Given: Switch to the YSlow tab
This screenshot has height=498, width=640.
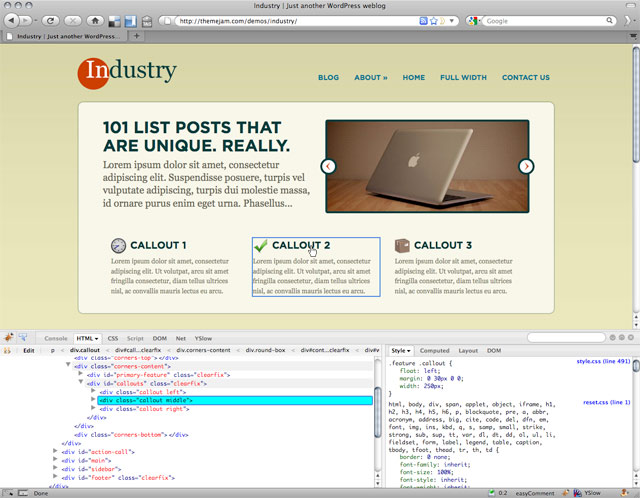Looking at the screenshot, I should pyautogui.click(x=203, y=338).
